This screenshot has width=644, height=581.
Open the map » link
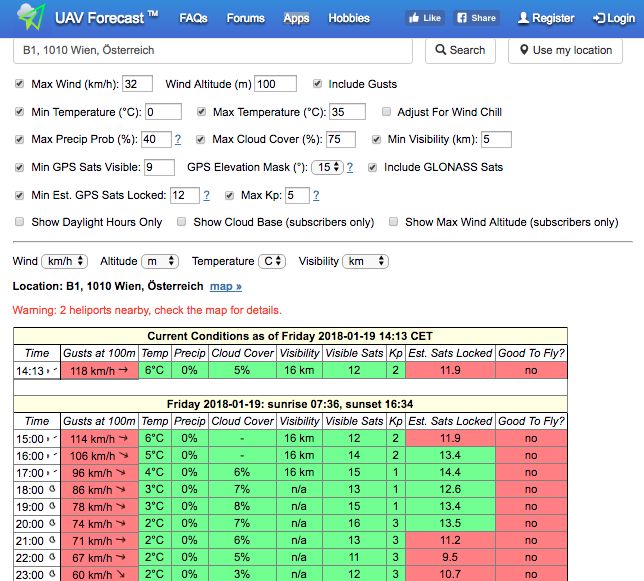coord(225,286)
